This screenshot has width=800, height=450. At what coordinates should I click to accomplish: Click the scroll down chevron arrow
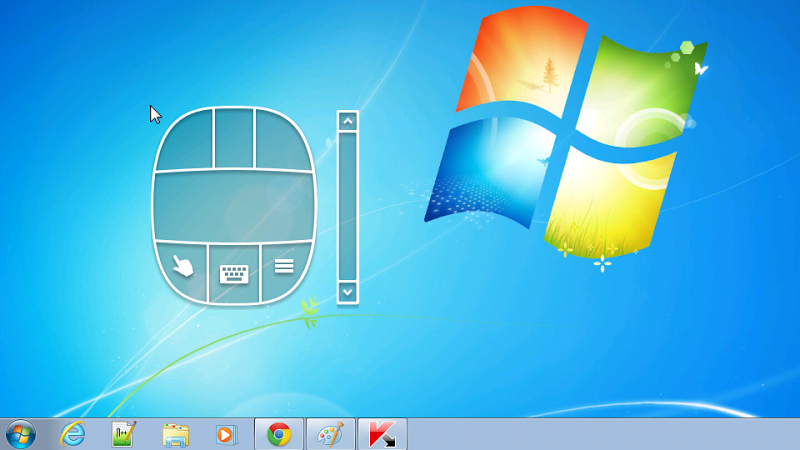[x=348, y=292]
